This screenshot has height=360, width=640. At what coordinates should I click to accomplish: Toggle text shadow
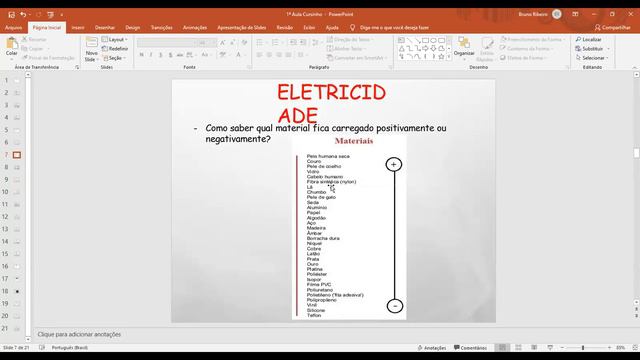tap(170, 55)
